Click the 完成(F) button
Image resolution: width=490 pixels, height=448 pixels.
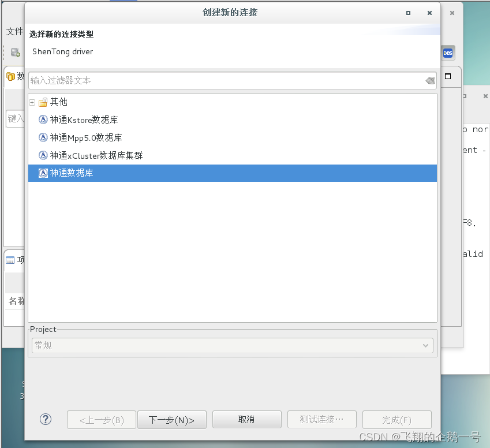pyautogui.click(x=397, y=419)
